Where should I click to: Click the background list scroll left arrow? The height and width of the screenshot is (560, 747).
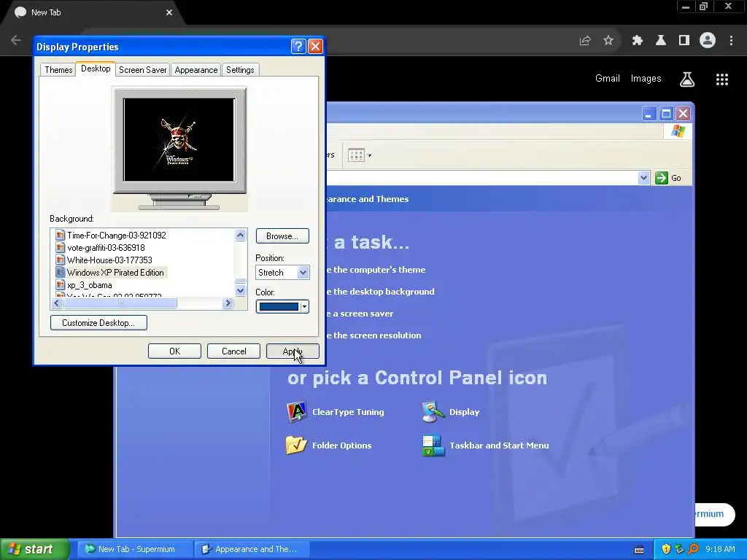tap(57, 303)
